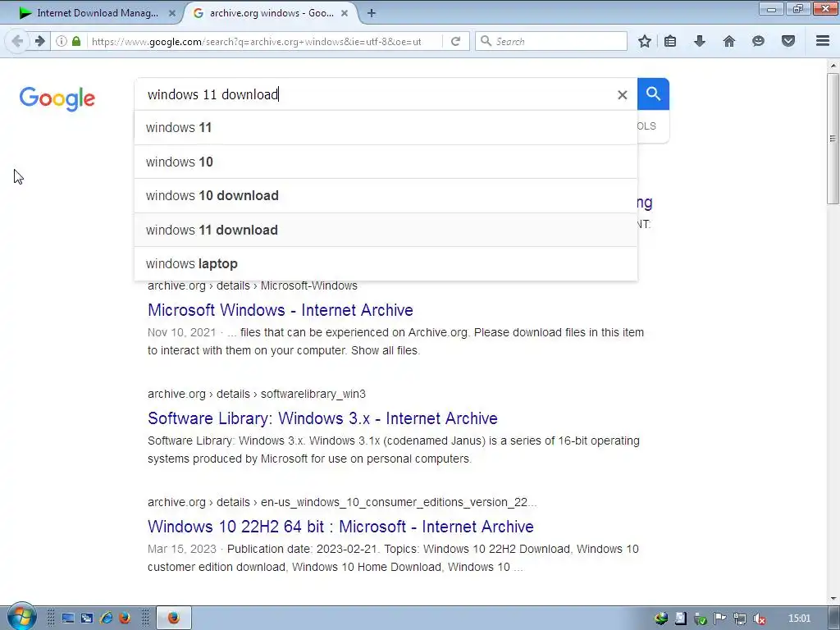The width and height of the screenshot is (840, 630).
Task: Click network connection tray icon
Action: coord(740,619)
